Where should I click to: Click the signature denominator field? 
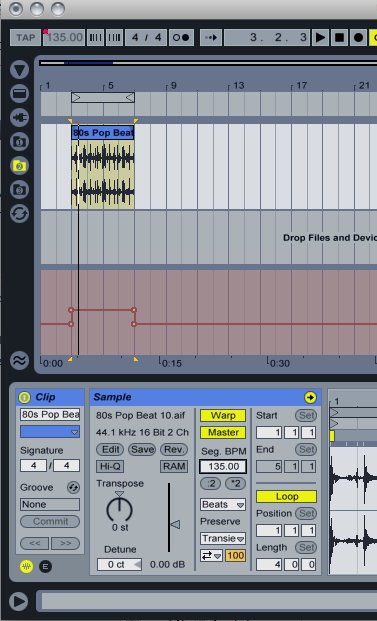point(67,466)
